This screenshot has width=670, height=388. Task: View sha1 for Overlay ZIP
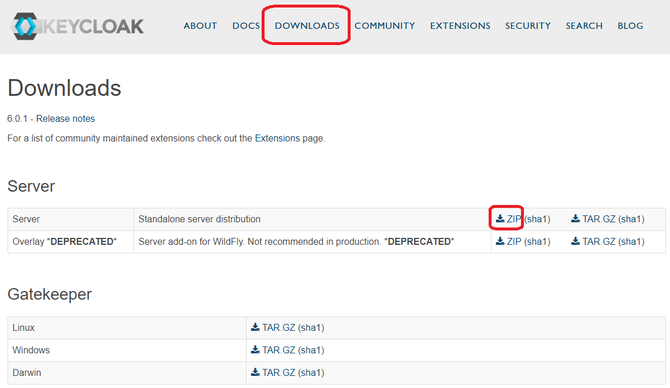click(x=538, y=241)
